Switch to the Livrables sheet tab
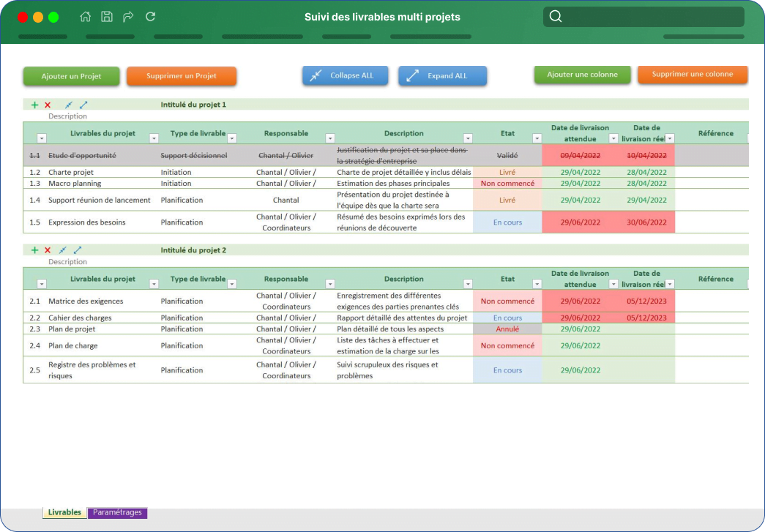Viewport: 765px width, 532px height. pos(64,512)
